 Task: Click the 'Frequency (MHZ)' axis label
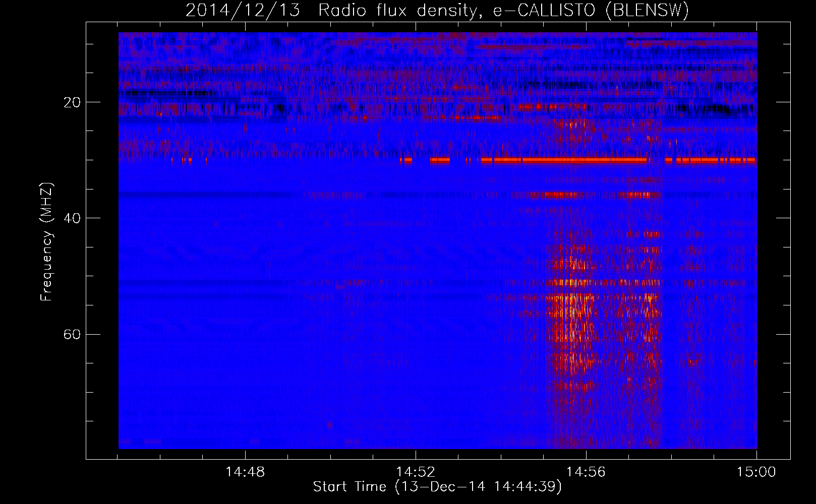pyautogui.click(x=47, y=242)
